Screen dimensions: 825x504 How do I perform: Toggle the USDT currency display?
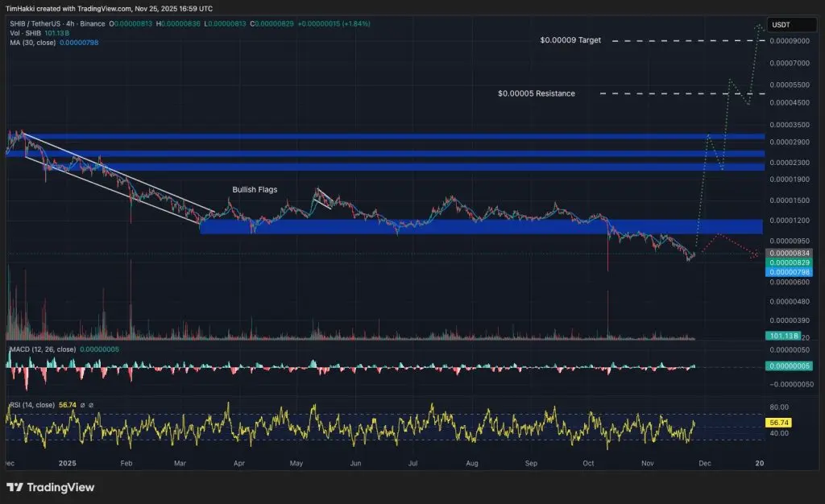791,24
